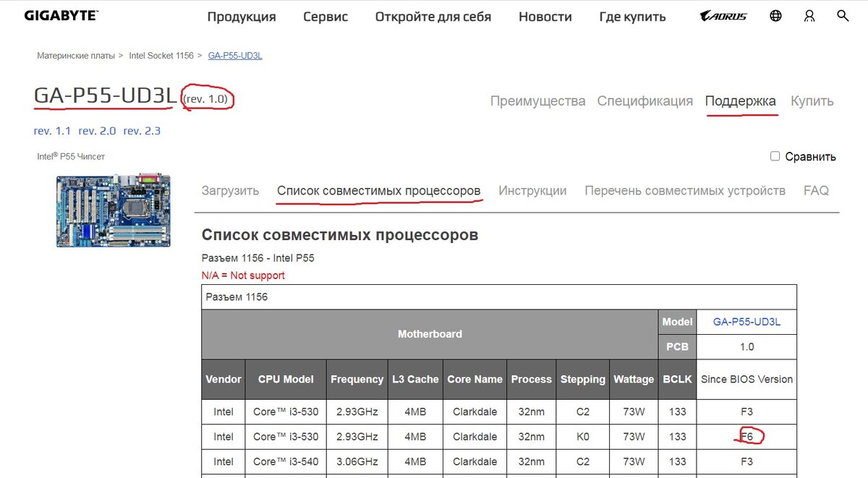
Task: Click the Stepping column header
Action: (582, 379)
